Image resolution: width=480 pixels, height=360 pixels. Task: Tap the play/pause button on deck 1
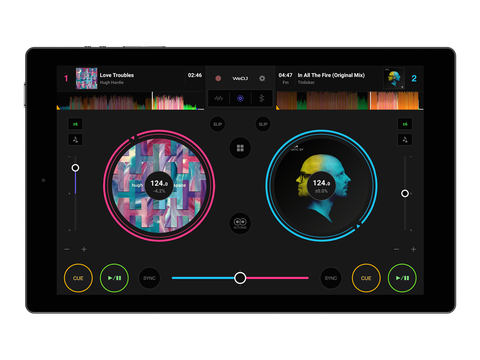[x=114, y=278]
